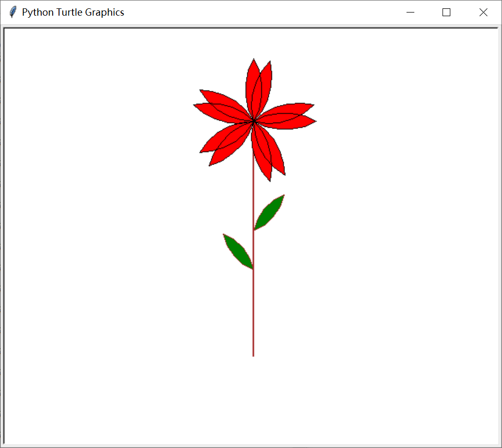This screenshot has width=502, height=448.
Task: Click the bottom end of the brown stem
Action: pos(253,355)
